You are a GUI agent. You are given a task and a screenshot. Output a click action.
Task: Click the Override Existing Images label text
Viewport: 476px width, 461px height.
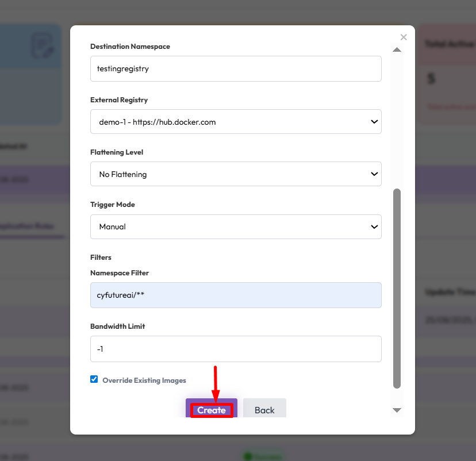(x=144, y=381)
